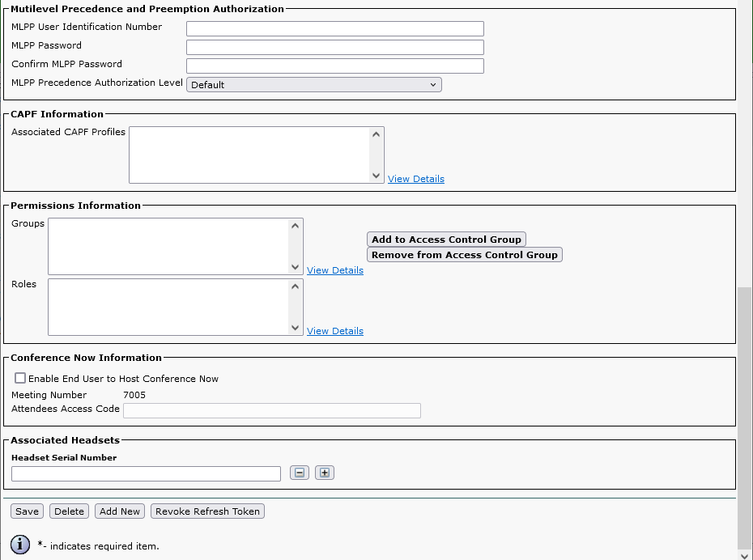Screen dimensions: 753x560
Task: Click into the Attendees Access Code field
Action: click(271, 410)
